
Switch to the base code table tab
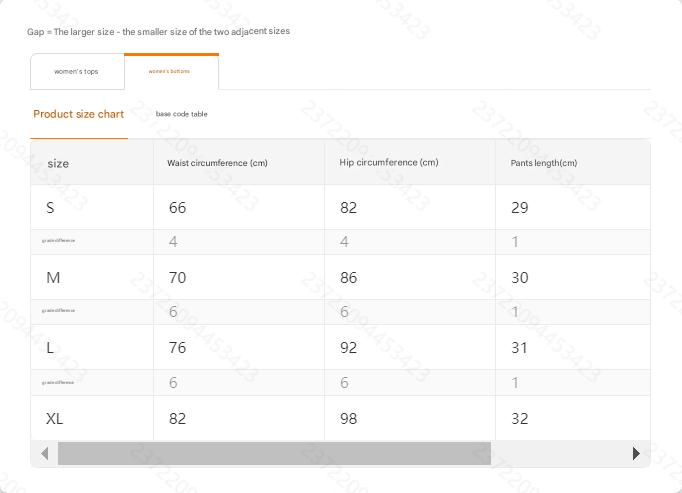click(x=182, y=114)
